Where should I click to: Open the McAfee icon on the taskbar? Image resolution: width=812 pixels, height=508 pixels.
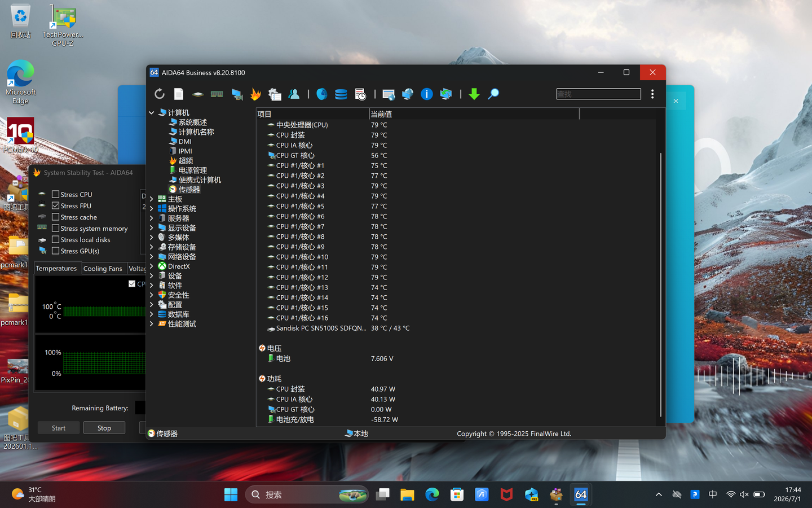click(x=506, y=494)
